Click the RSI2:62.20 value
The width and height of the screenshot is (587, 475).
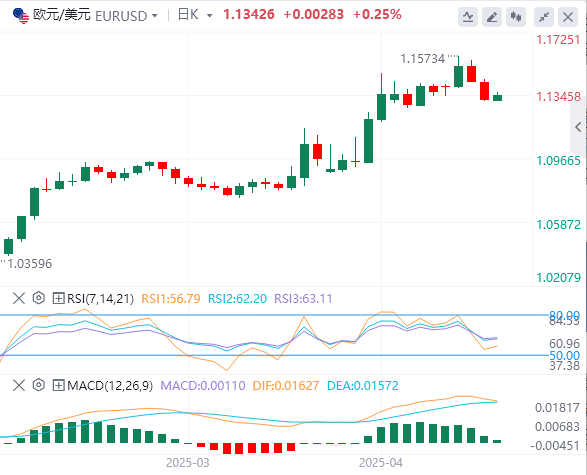pyautogui.click(x=237, y=299)
